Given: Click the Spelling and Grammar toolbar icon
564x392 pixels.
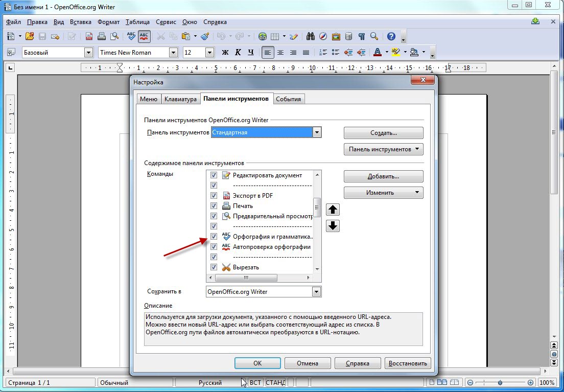Looking at the screenshot, I should 131,36.
